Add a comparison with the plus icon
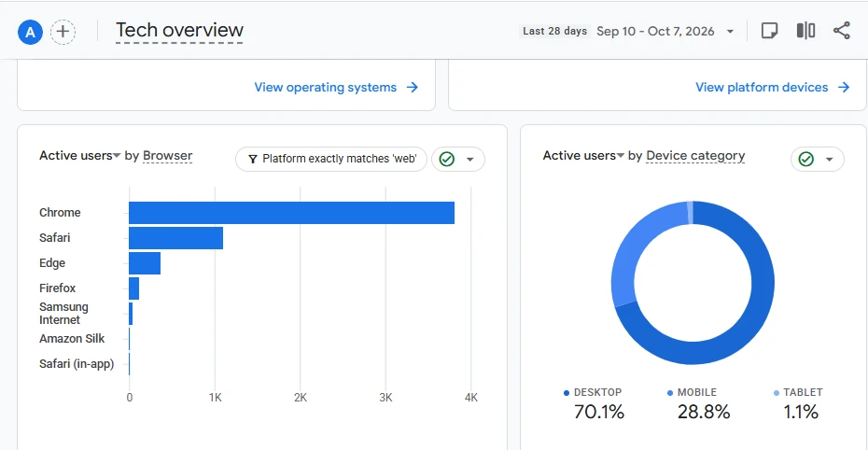The height and width of the screenshot is (450, 868). 63,32
